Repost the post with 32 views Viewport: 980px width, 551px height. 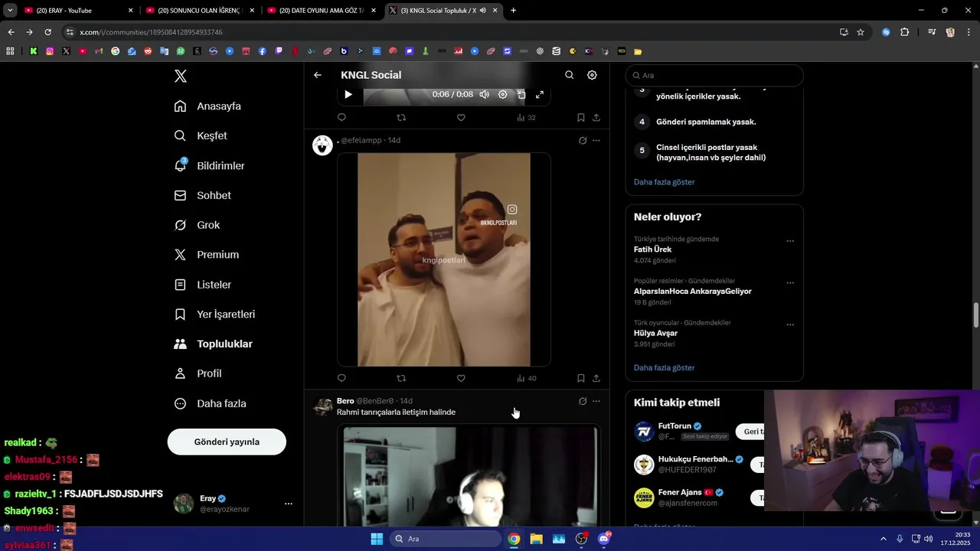click(401, 118)
